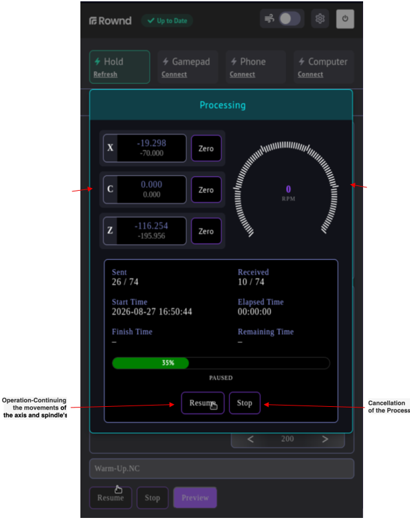
Task: Select the Computer connection card
Action: (x=324, y=67)
